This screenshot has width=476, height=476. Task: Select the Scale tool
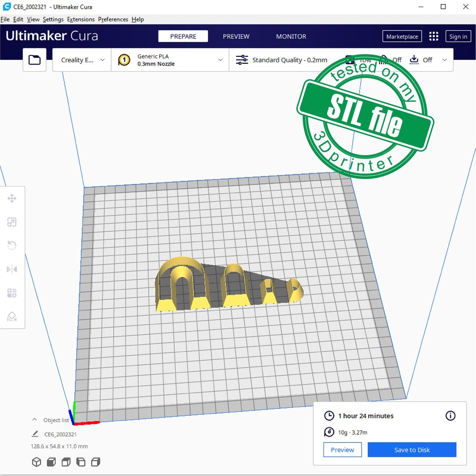pos(12,222)
